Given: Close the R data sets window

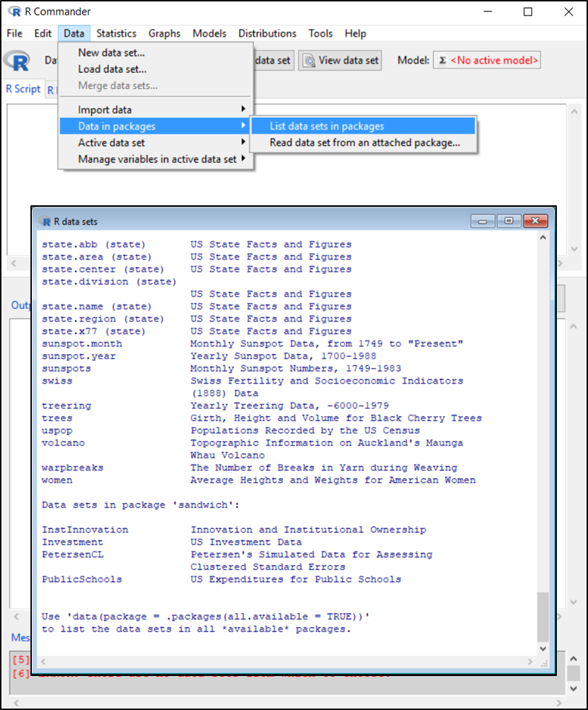Looking at the screenshot, I should (535, 221).
